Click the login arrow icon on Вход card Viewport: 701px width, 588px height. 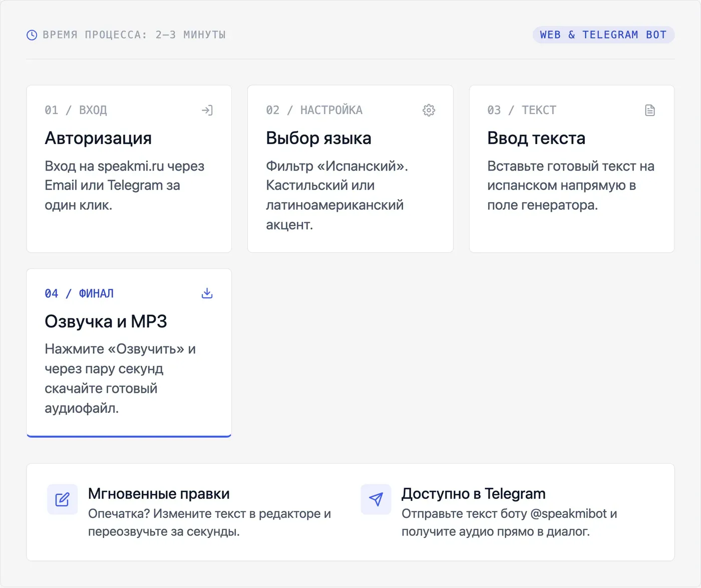[207, 110]
